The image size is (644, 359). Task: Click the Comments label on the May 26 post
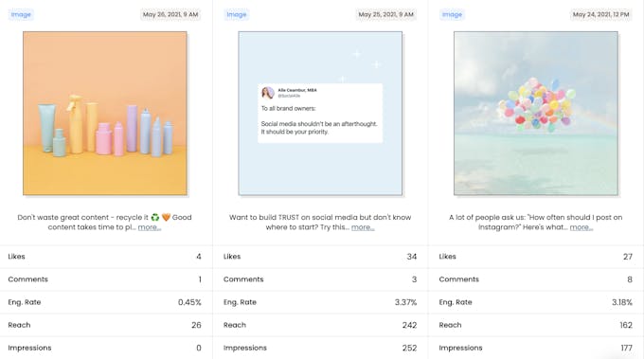[27, 279]
